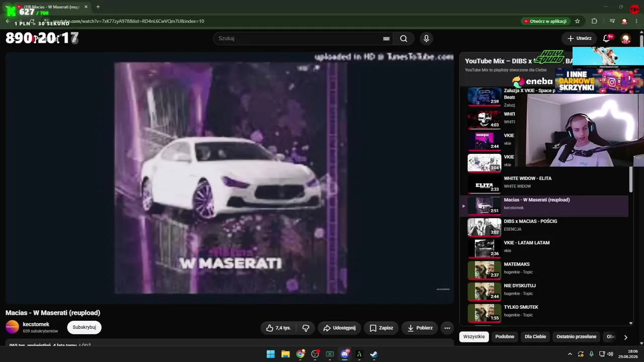Click the microphone icon in system tray

591,354
